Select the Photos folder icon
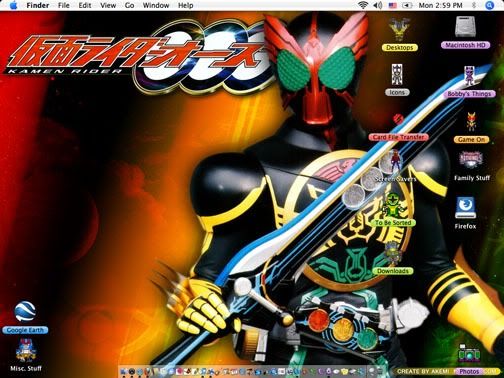This screenshot has width=504, height=378. (x=469, y=354)
